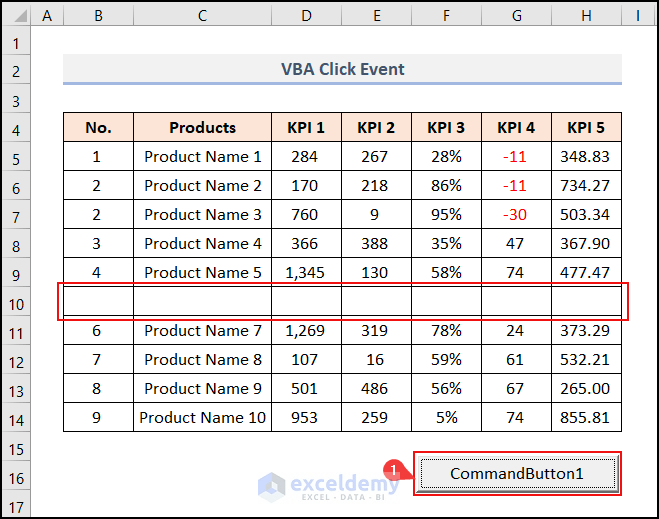Click the 'Products' header cell
The height and width of the screenshot is (519, 659).
click(202, 127)
